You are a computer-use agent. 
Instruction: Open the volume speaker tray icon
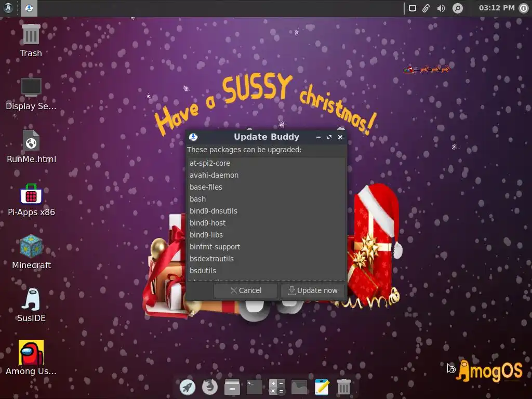click(x=441, y=8)
